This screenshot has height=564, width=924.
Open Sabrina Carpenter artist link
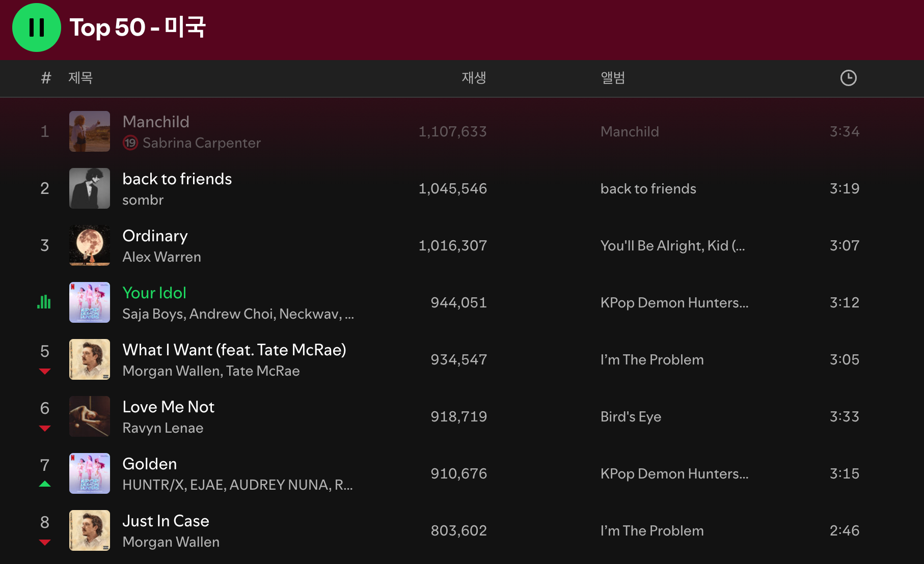(x=201, y=143)
